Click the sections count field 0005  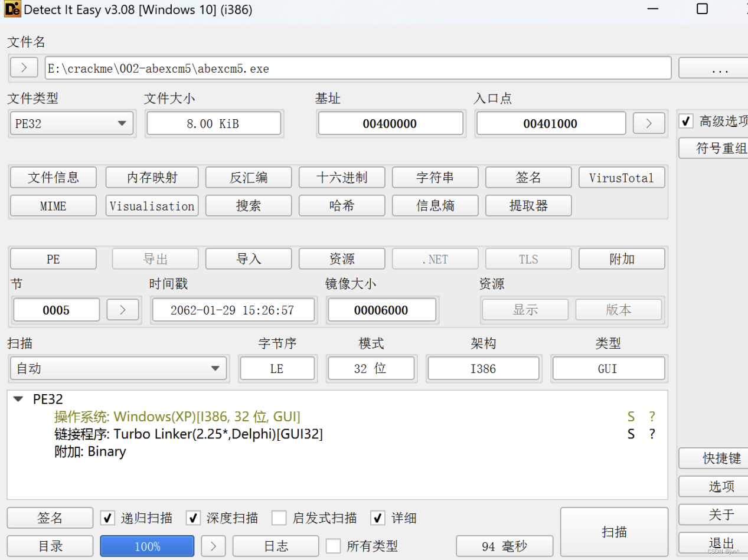pos(56,310)
